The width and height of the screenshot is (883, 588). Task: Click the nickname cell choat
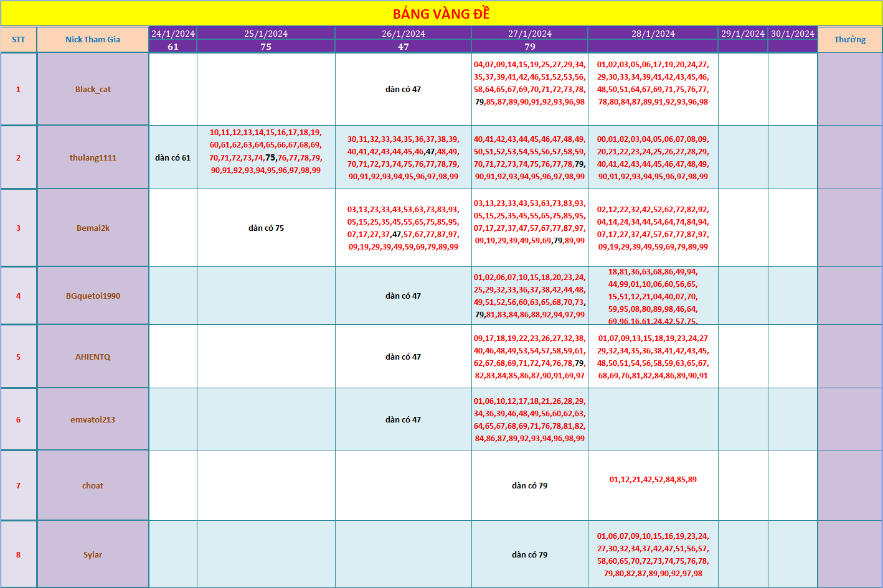pyautogui.click(x=93, y=485)
